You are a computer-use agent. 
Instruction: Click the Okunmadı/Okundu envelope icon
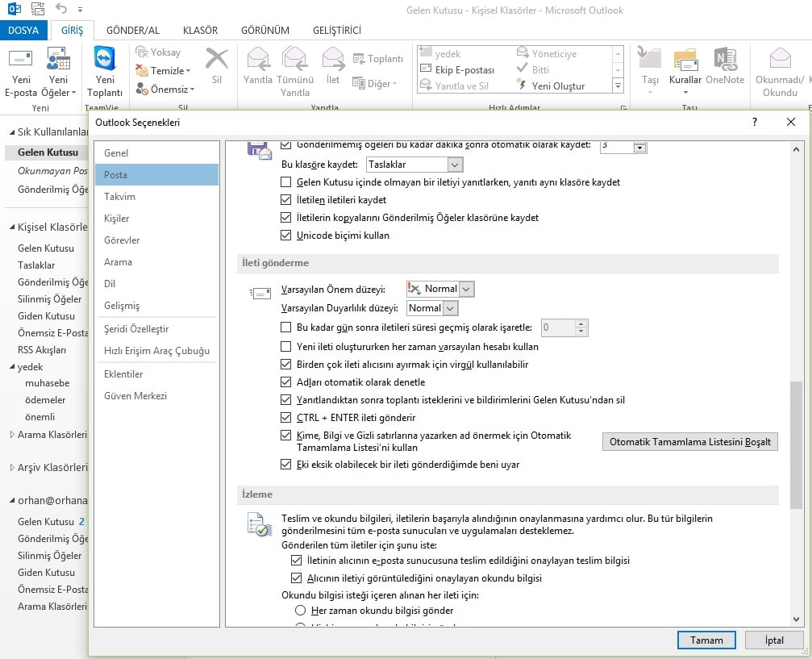(780, 59)
